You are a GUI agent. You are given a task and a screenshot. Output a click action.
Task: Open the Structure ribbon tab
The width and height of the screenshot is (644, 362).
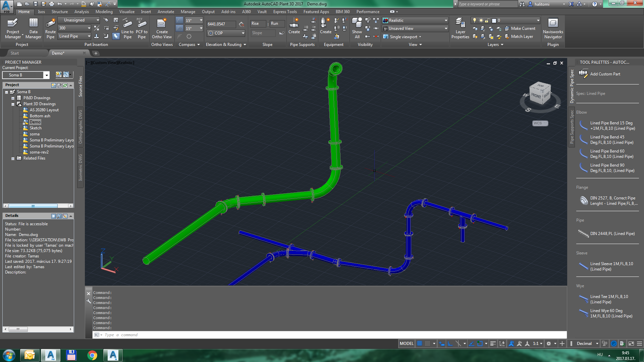coord(60,12)
